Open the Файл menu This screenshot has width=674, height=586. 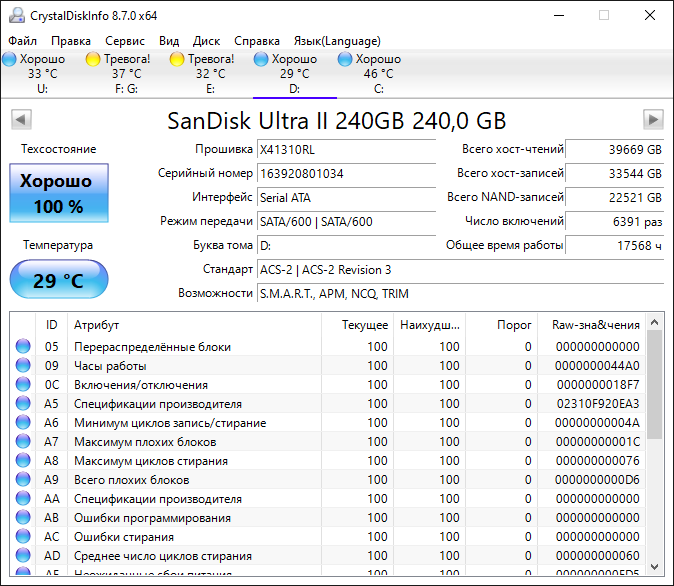pos(22,41)
